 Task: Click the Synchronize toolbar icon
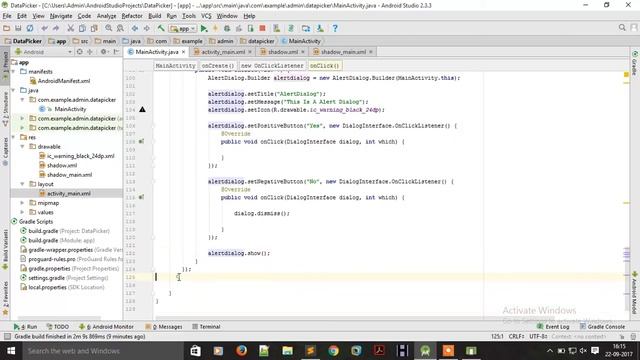pyautogui.click(x=30, y=28)
